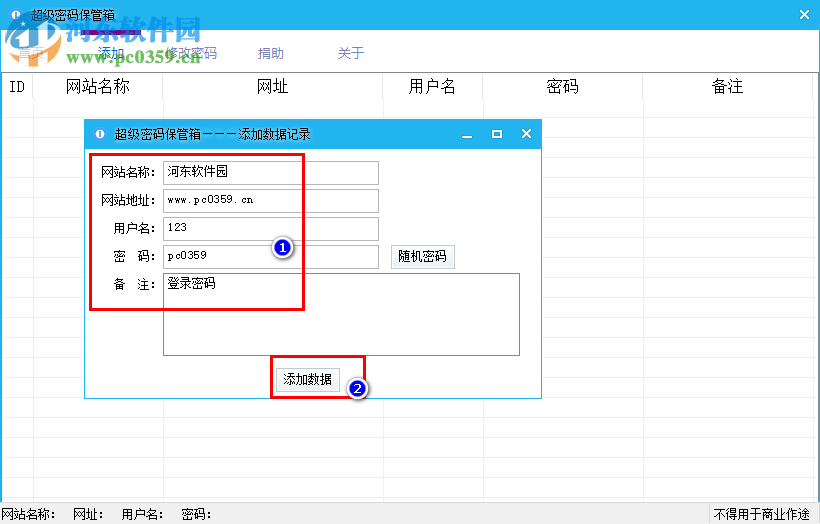Close the 超级密码保管箱 main window
Image resolution: width=820 pixels, height=524 pixels.
pos(804,15)
